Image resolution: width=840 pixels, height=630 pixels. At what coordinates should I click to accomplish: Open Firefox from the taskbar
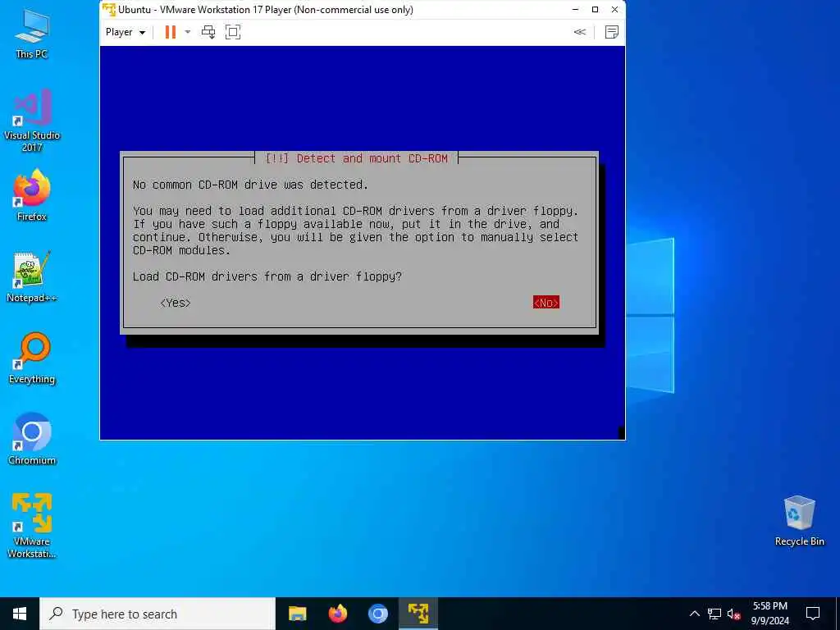(337, 614)
